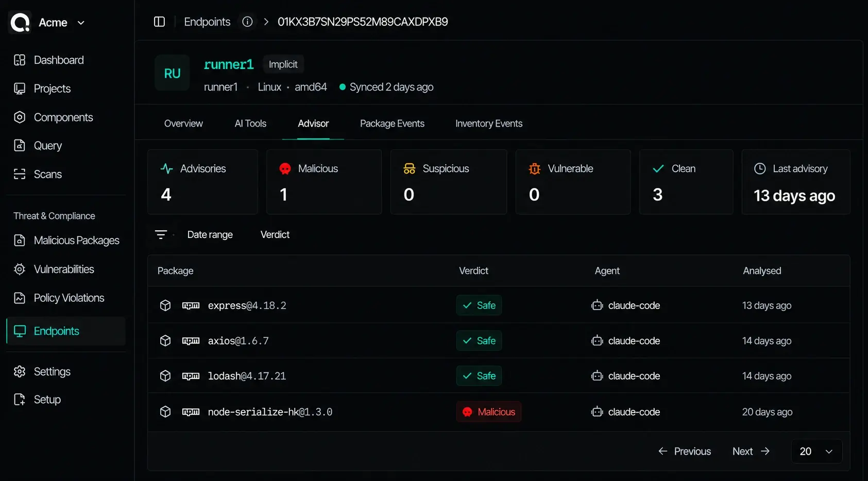Open the Verdict filter
The width and height of the screenshot is (868, 481).
pyautogui.click(x=275, y=235)
